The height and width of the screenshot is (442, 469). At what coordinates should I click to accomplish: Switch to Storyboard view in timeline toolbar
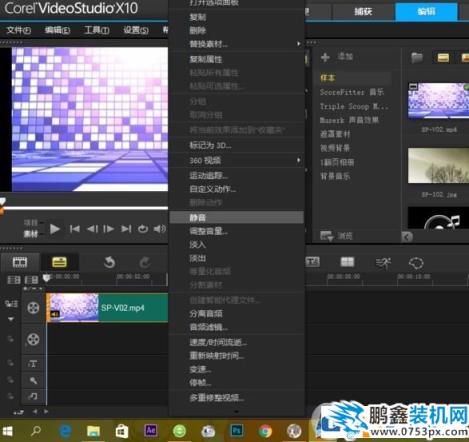tap(20, 262)
